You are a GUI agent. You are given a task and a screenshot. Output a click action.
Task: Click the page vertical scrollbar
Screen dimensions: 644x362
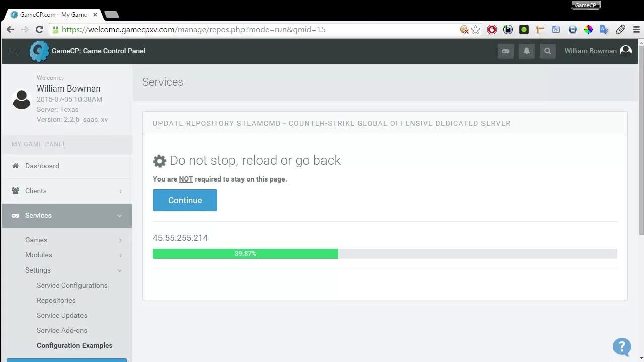(x=641, y=140)
